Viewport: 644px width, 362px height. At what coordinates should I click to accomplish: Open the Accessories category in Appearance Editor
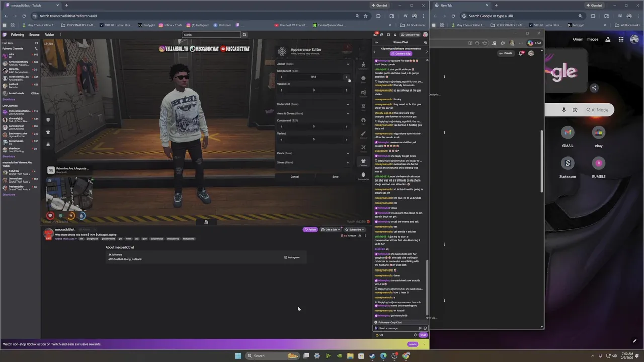[x=363, y=176]
